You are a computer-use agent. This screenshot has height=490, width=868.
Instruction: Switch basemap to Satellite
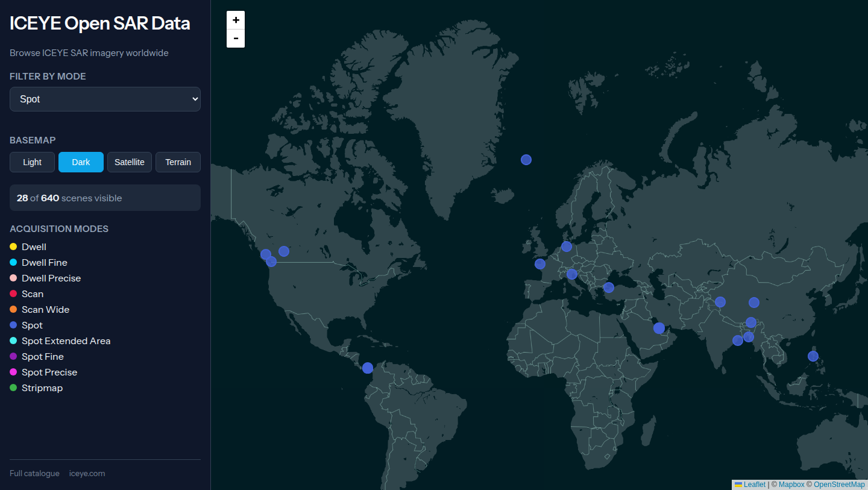130,162
